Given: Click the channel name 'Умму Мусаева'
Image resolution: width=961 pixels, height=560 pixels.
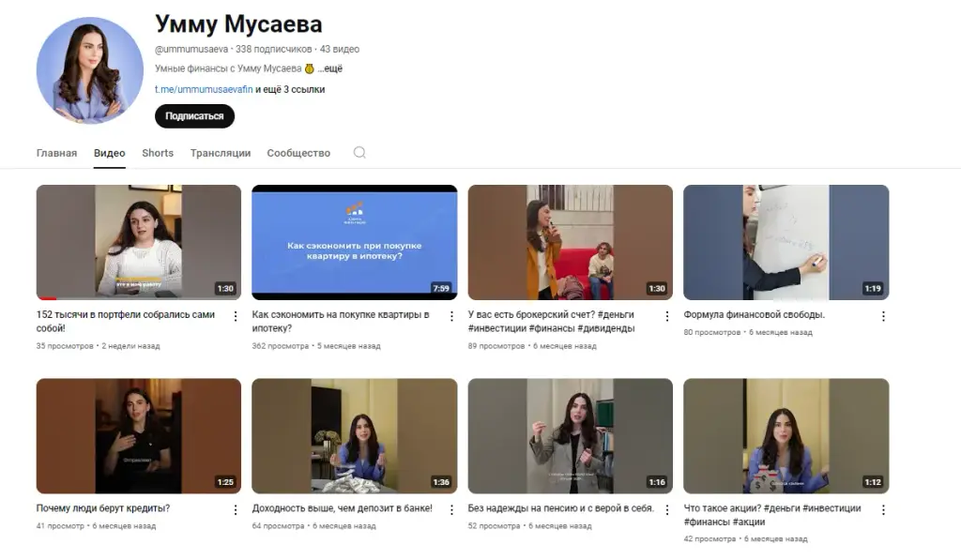Looking at the screenshot, I should [x=238, y=23].
